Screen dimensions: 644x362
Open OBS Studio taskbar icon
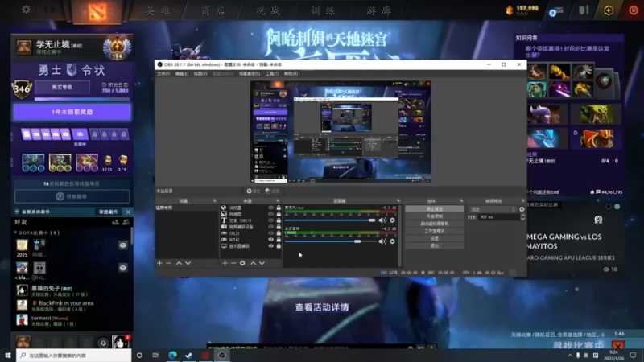(222, 355)
